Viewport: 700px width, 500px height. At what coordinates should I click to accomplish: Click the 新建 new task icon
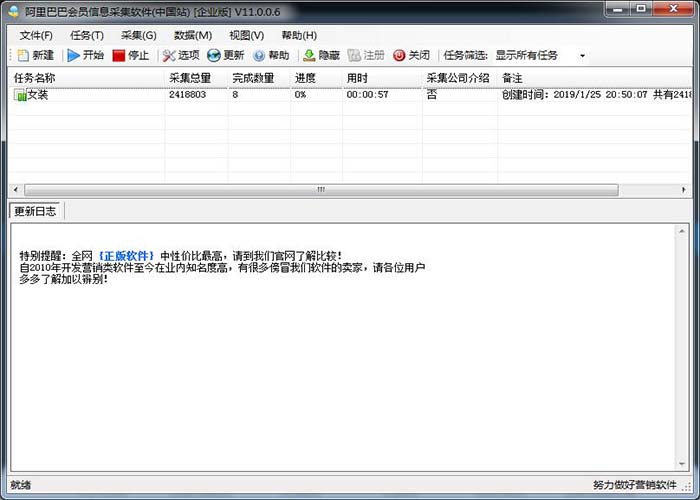[x=23, y=55]
